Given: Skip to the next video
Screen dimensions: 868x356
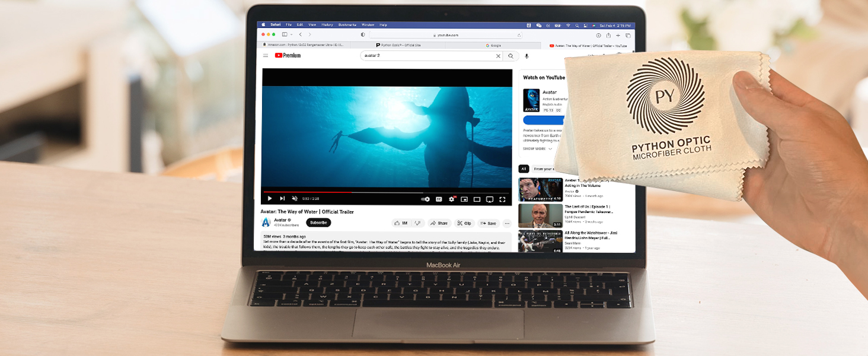Looking at the screenshot, I should click(x=282, y=199).
